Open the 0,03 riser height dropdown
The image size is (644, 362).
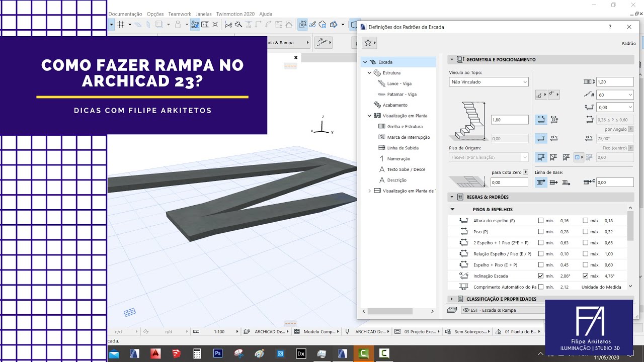coord(615,107)
